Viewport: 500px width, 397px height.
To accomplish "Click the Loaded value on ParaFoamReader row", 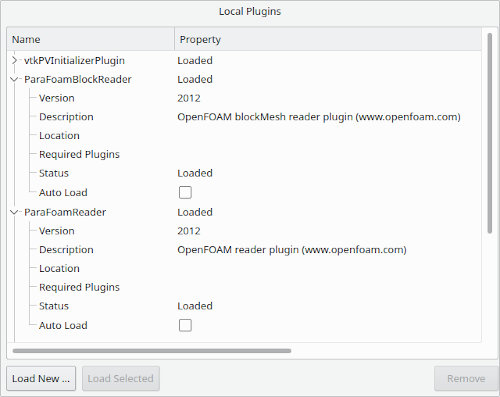I will click(x=195, y=212).
